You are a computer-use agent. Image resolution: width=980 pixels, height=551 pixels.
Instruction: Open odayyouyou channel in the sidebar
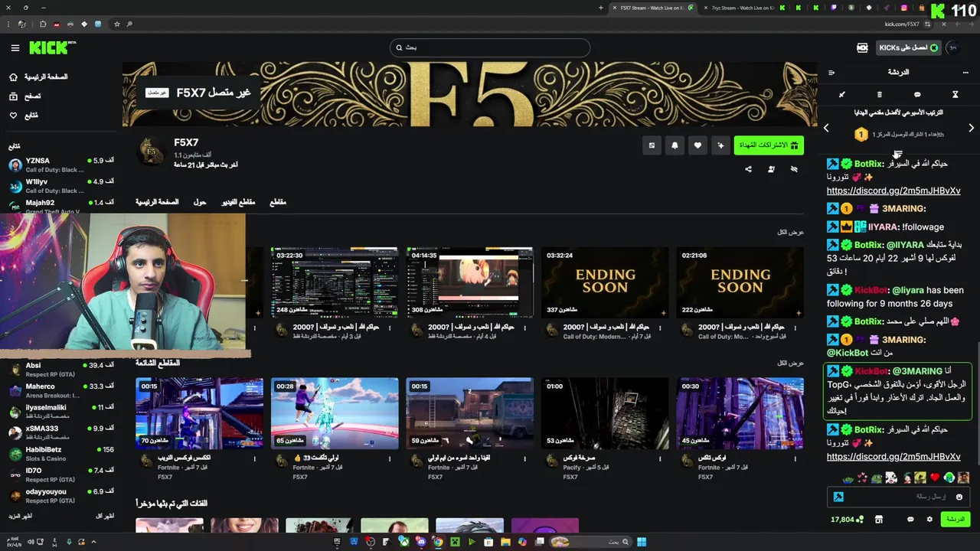pos(61,496)
